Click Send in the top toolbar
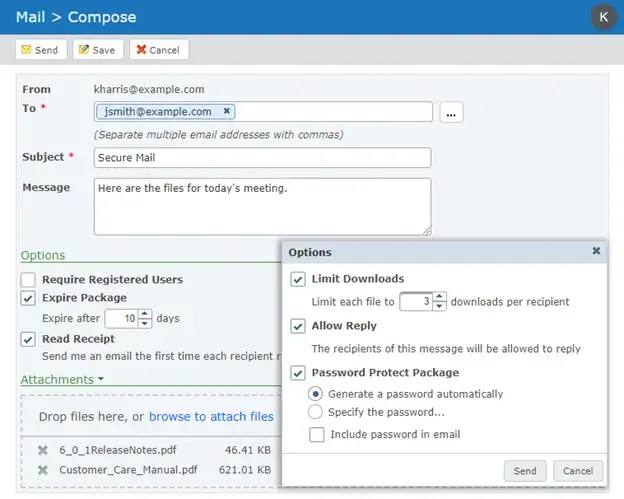624x499 pixels. click(x=39, y=50)
